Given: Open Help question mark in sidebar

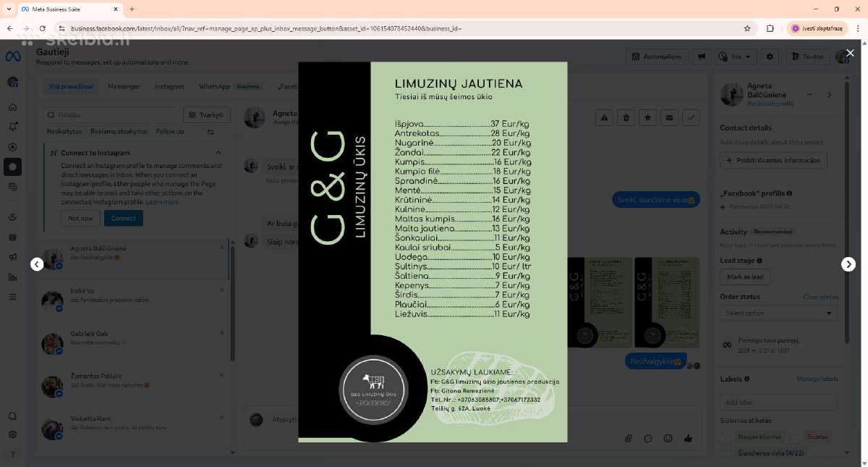Looking at the screenshot, I should coord(12,455).
